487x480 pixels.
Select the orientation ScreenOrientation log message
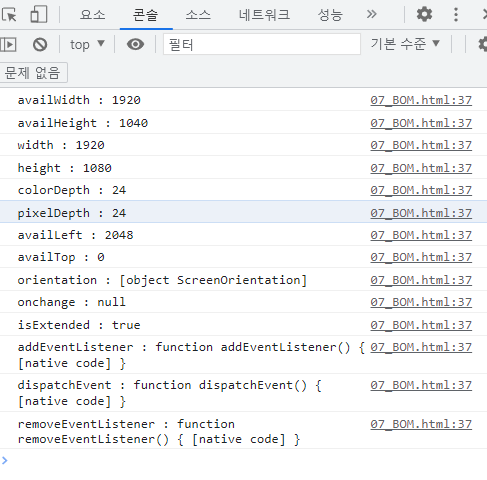[162, 280]
